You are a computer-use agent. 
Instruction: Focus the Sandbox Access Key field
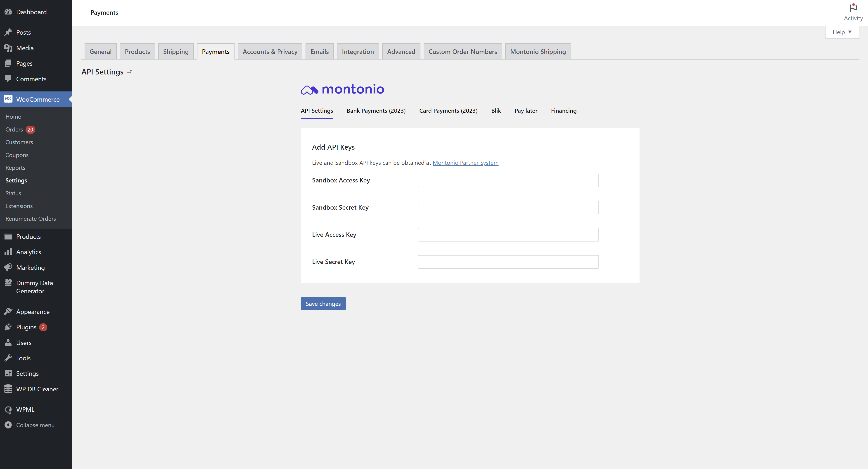[x=508, y=180]
